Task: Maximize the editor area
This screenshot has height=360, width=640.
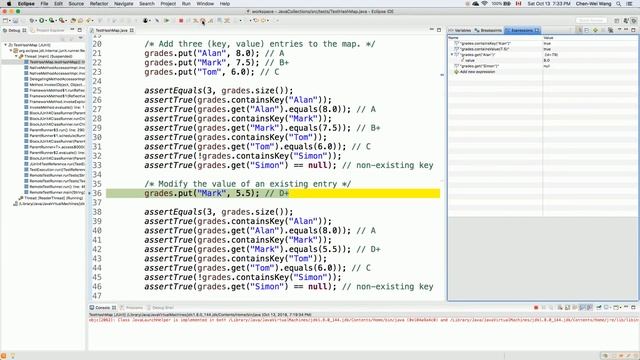Action: coord(439,30)
